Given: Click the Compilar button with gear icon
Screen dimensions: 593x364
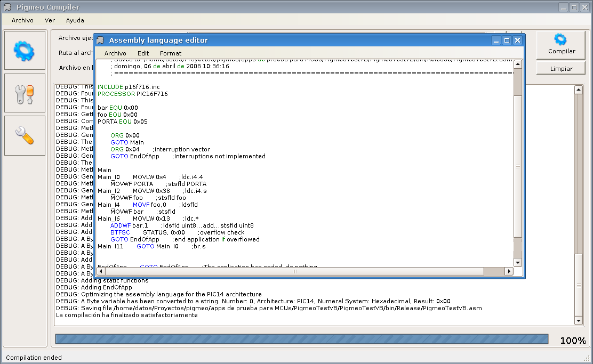Looking at the screenshot, I should coord(561,45).
